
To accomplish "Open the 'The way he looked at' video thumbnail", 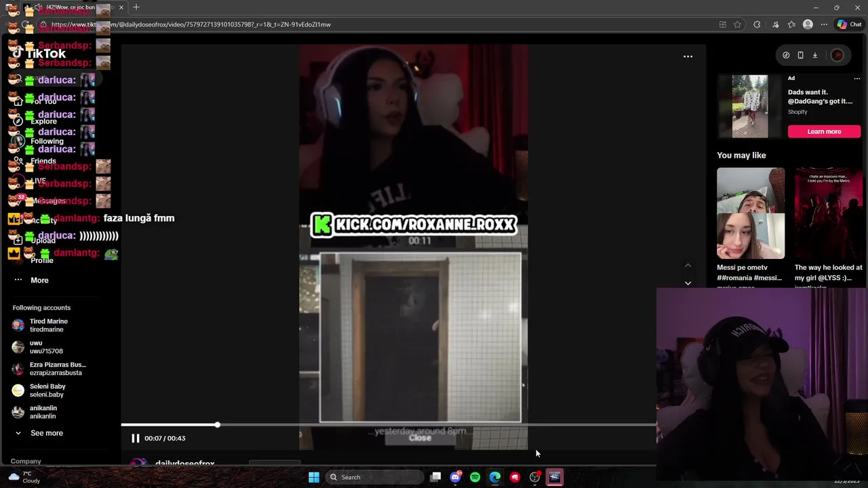I will (829, 213).
